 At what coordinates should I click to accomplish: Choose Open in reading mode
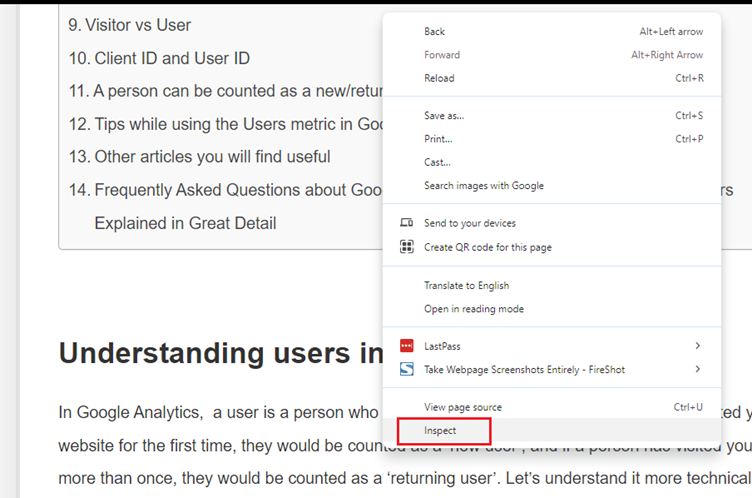[474, 309]
